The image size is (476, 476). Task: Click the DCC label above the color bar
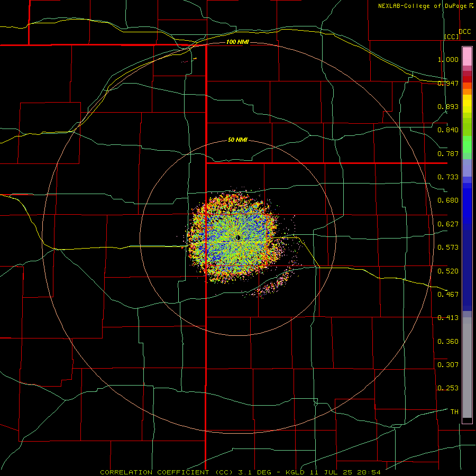pos(464,32)
